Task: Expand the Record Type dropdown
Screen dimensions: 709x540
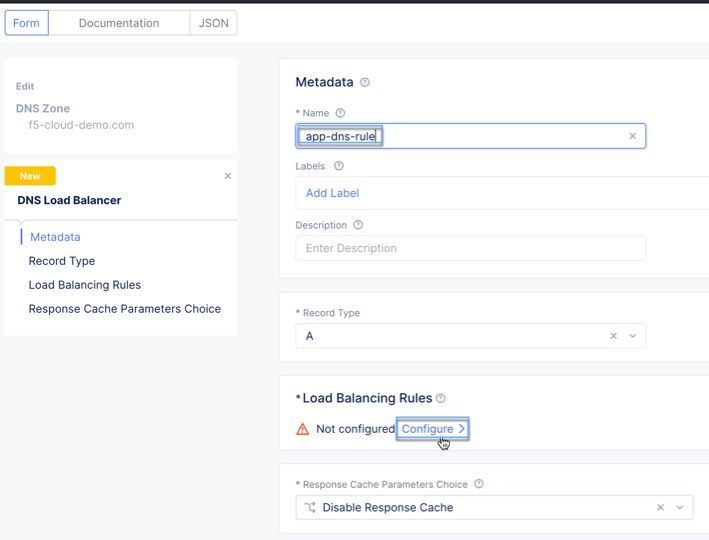Action: pyautogui.click(x=633, y=336)
